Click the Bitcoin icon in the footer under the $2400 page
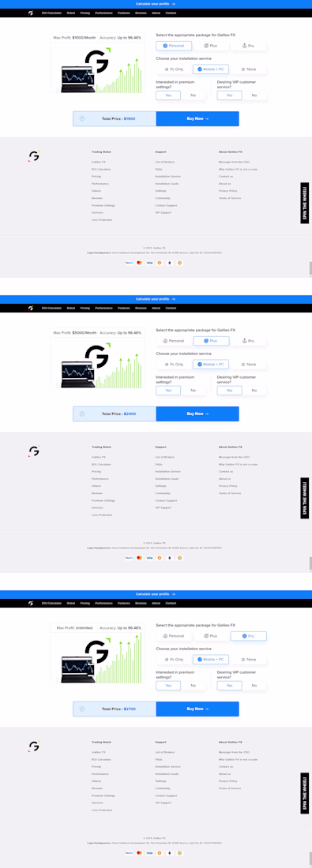 159,558
